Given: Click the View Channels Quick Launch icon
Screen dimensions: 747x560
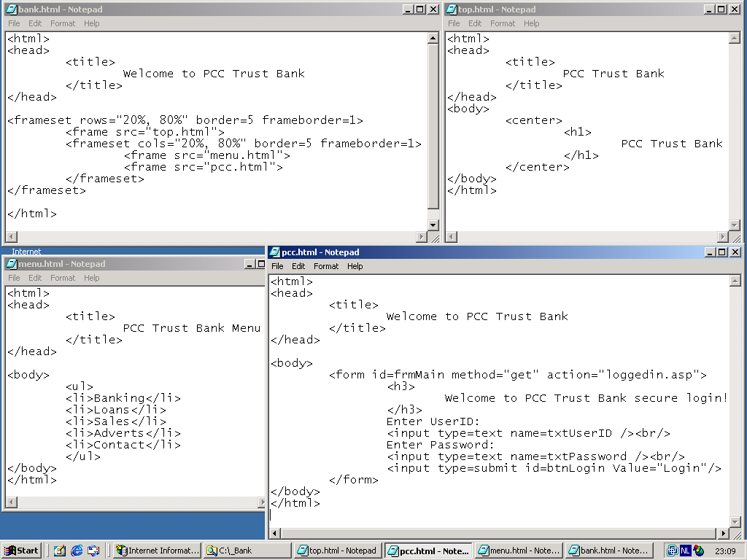Looking at the screenshot, I should (60, 550).
